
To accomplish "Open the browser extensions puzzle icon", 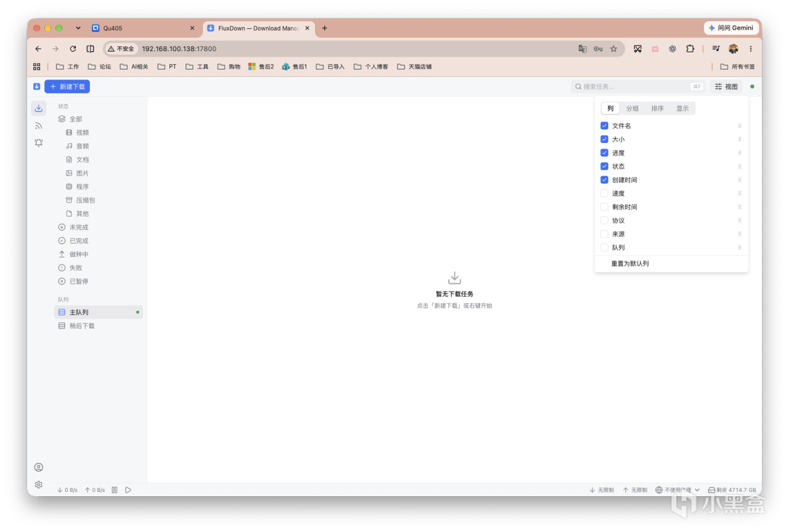I will coord(690,49).
